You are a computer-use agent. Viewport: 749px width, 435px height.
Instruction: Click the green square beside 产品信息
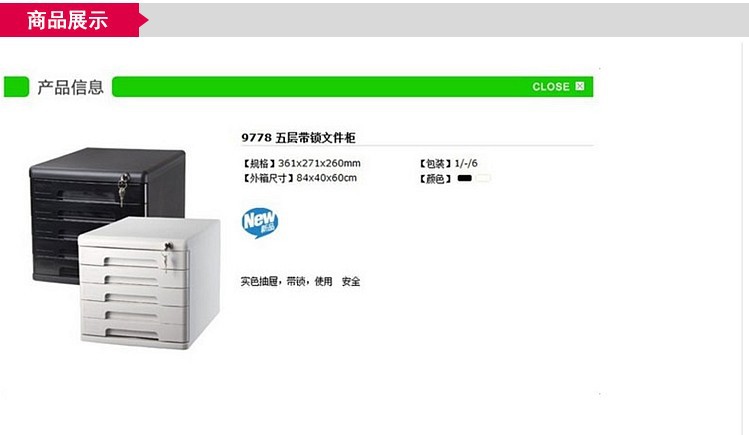16,87
